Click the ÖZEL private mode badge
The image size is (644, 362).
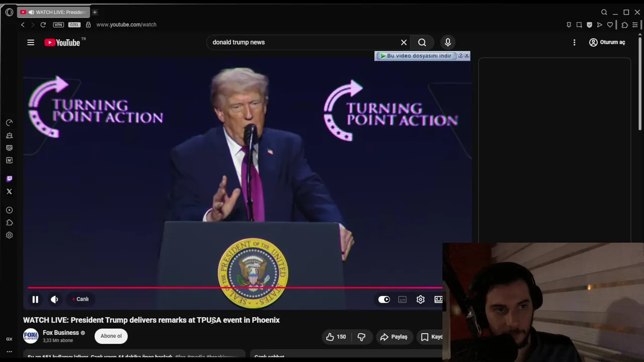tap(74, 25)
